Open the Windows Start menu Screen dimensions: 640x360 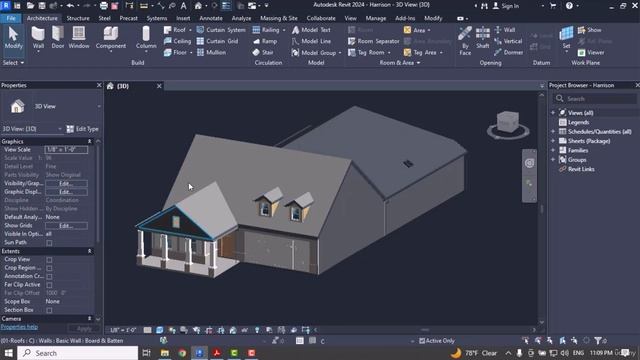coord(8,353)
